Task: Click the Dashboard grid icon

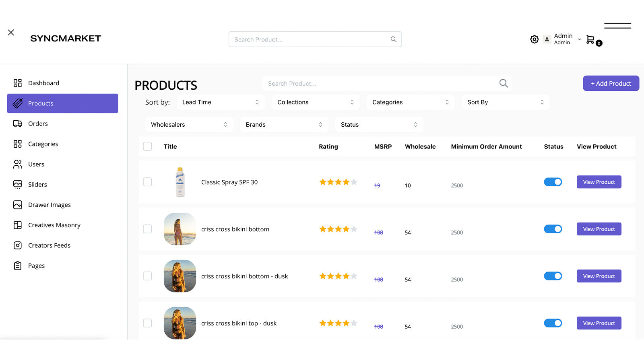Action: 18,83
